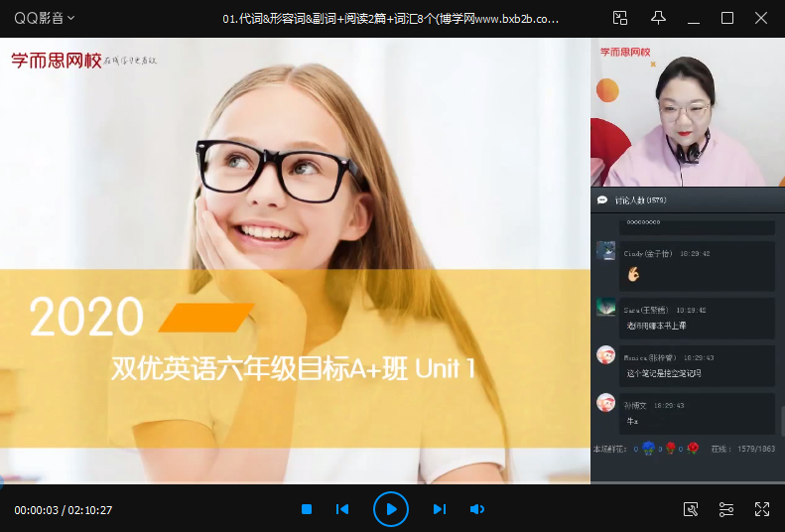
Task: Click the video title in the title bar
Action: (x=391, y=18)
